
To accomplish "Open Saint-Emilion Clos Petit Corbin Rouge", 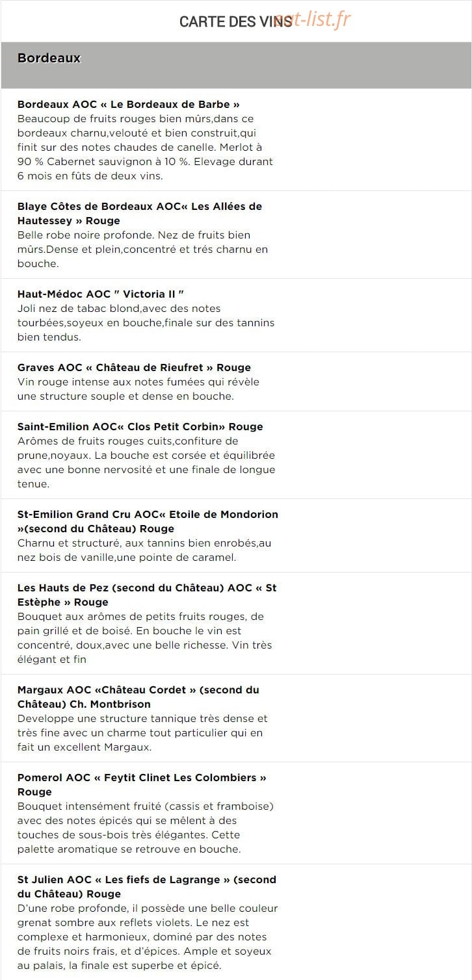I will point(140,426).
